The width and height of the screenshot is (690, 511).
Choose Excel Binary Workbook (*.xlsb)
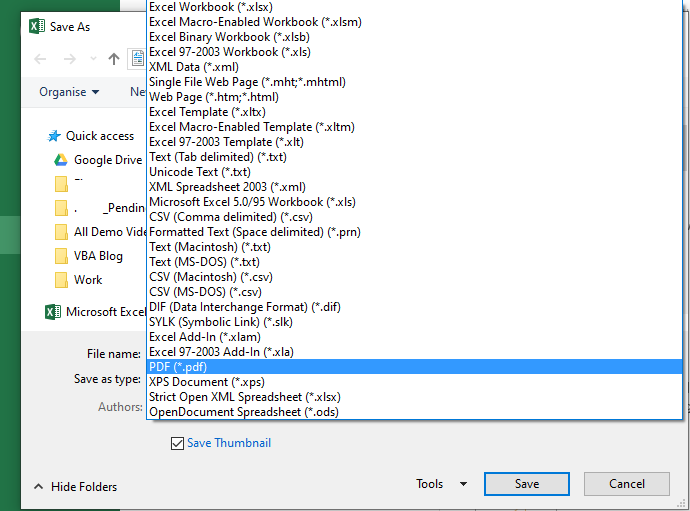click(414, 37)
